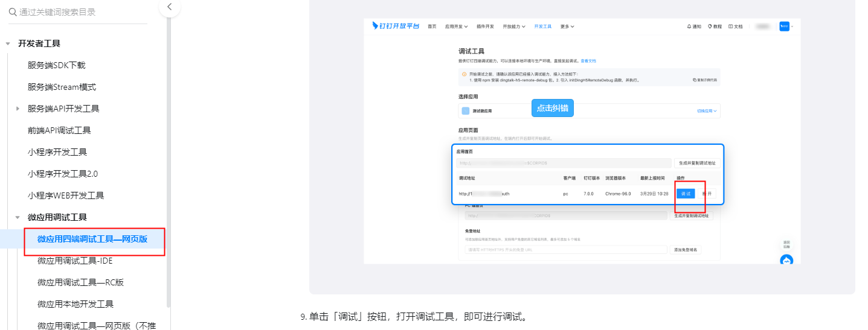The height and width of the screenshot is (330, 868).
Task: Open 小程序WEB开发工具 in the sidebar
Action: 66,195
